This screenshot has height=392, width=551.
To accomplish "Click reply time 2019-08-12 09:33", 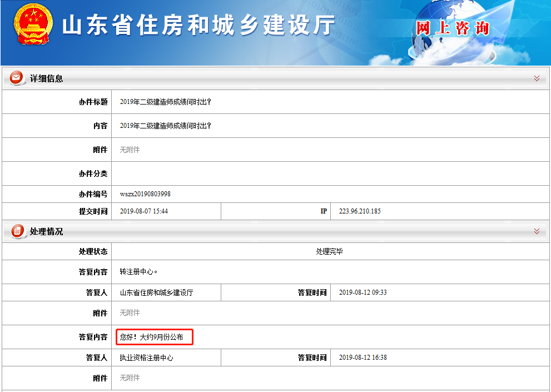I will pos(363,292).
